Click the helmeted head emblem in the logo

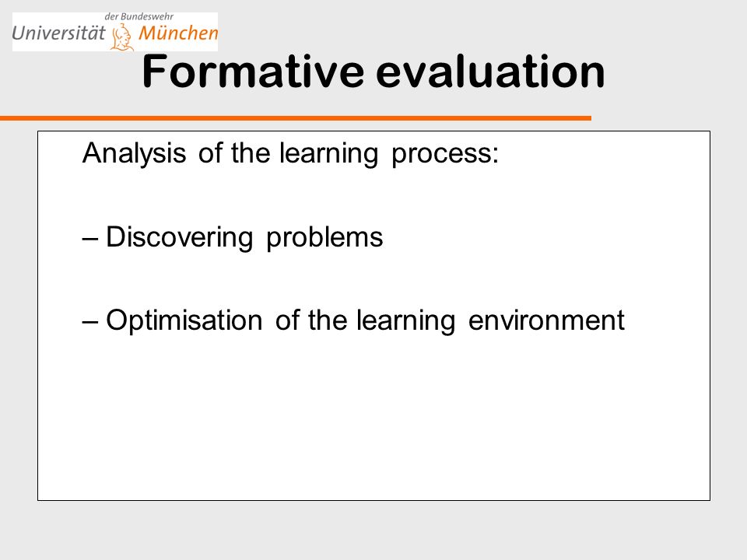pos(122,37)
